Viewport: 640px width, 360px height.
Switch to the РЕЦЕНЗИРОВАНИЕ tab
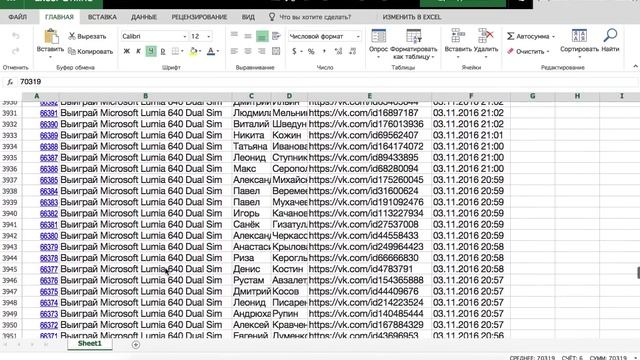pos(199,17)
